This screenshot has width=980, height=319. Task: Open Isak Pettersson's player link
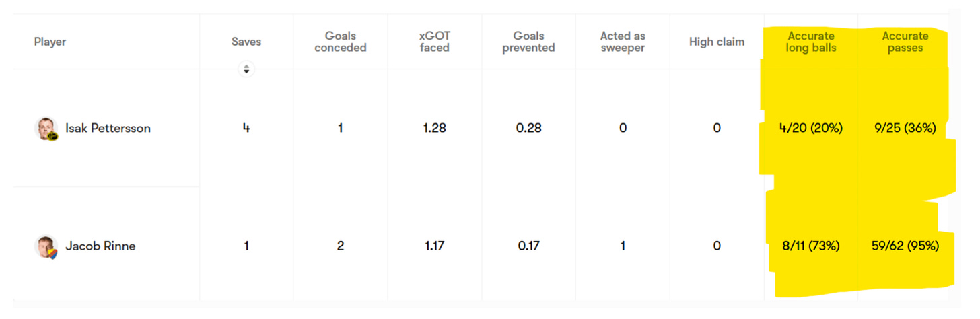108,128
